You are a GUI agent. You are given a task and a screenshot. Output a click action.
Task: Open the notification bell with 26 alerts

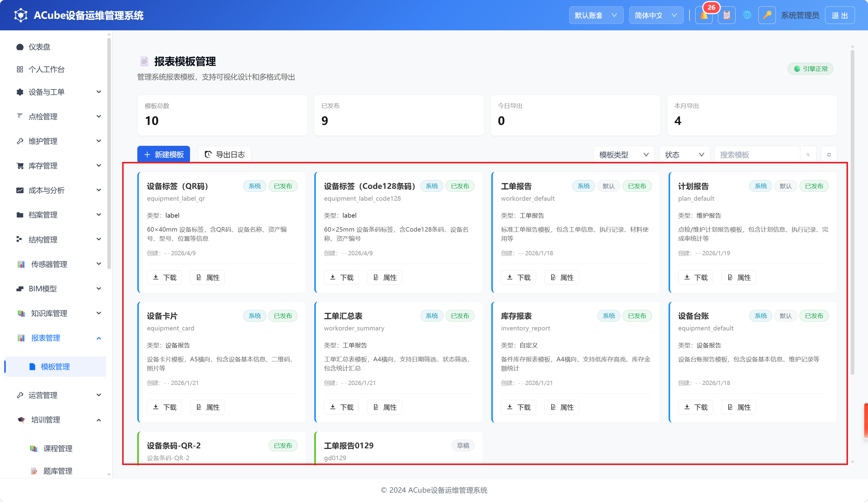[x=704, y=15]
